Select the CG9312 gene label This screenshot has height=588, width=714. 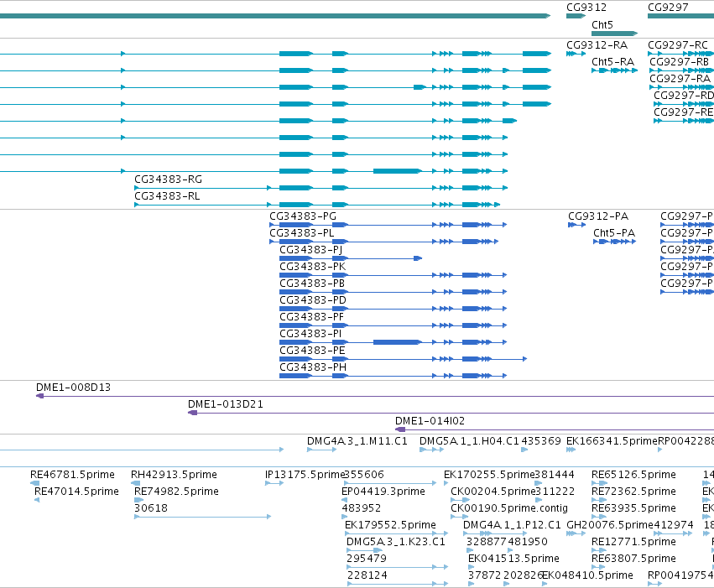point(586,8)
